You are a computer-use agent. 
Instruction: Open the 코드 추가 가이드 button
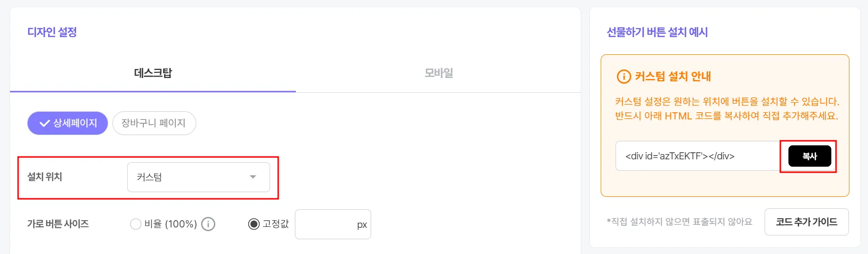click(806, 222)
